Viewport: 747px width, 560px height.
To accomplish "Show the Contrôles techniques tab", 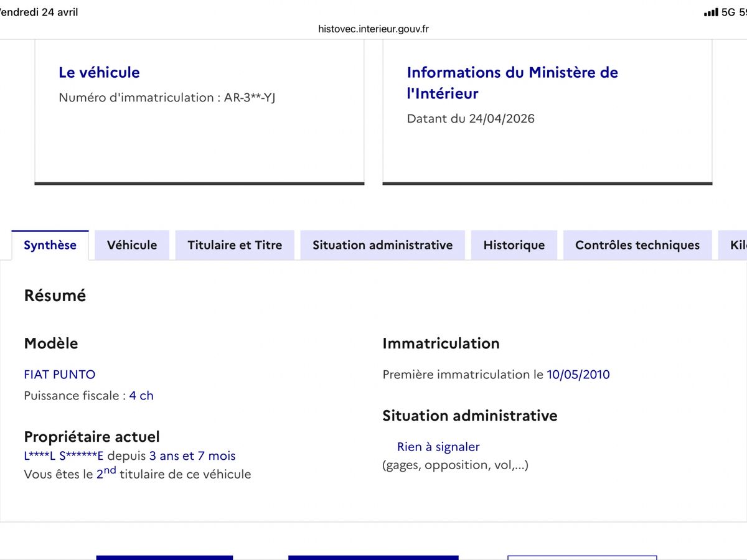I will 637,245.
